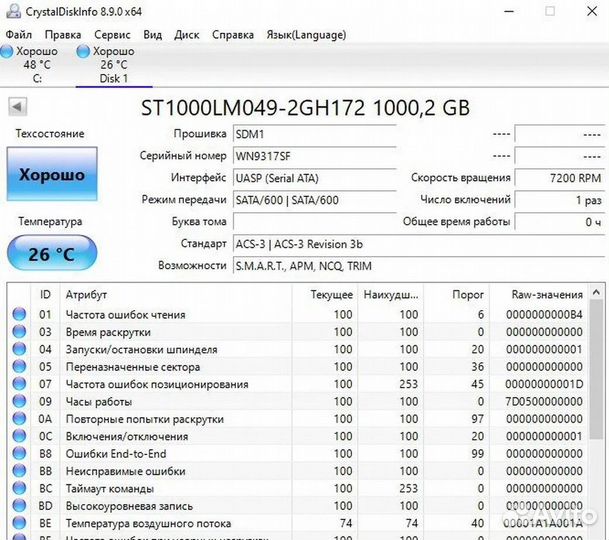Click the status orb for attribute 0A
Viewport: 609px width, 540px height.
coord(19,418)
